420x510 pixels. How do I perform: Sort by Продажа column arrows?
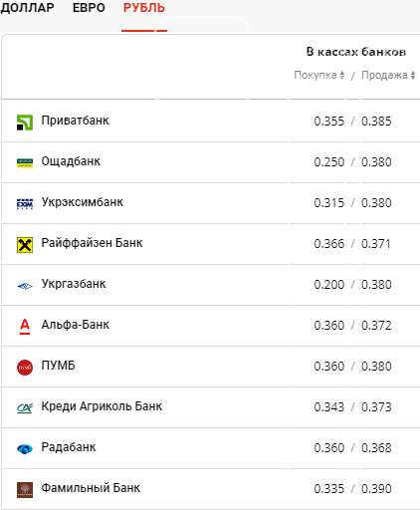click(413, 75)
